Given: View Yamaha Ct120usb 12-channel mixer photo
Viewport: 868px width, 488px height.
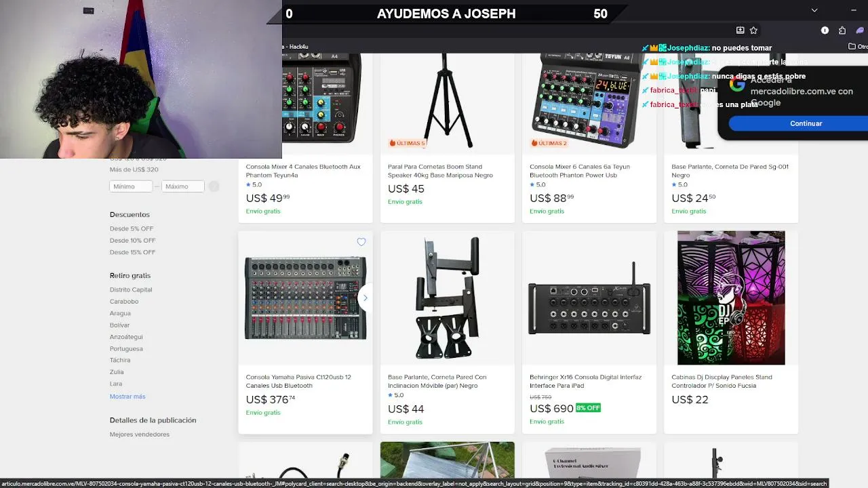Looking at the screenshot, I should 305,298.
